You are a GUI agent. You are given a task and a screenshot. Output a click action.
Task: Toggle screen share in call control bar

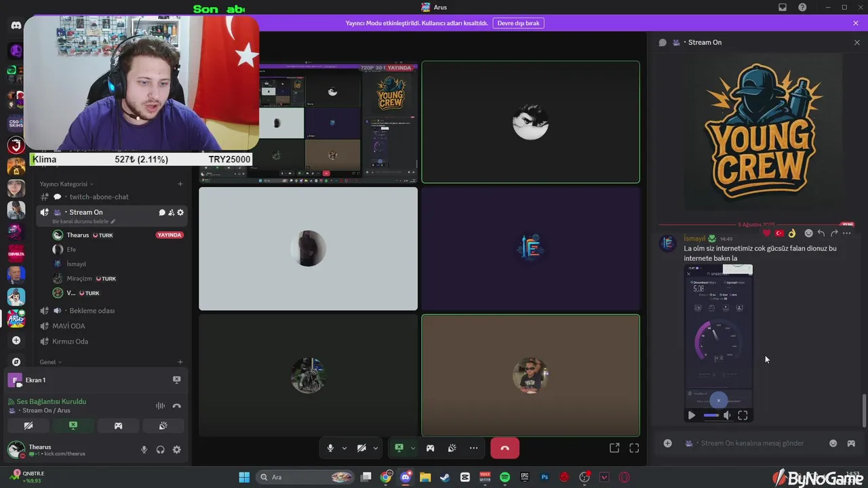[x=399, y=448]
